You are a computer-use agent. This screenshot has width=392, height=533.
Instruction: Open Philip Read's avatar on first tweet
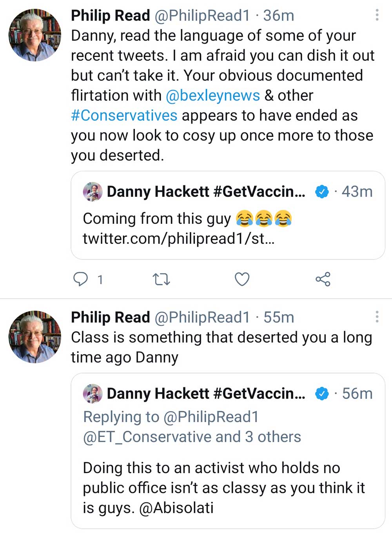35,35
